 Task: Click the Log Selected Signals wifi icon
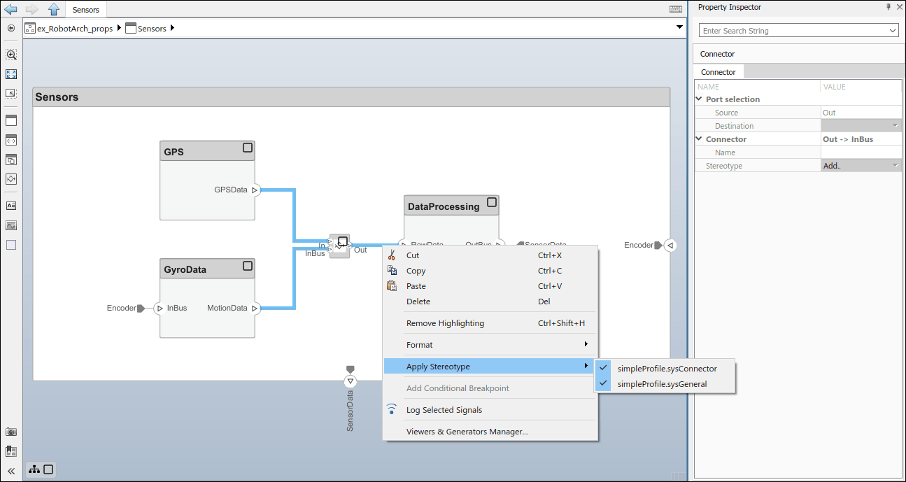click(392, 409)
